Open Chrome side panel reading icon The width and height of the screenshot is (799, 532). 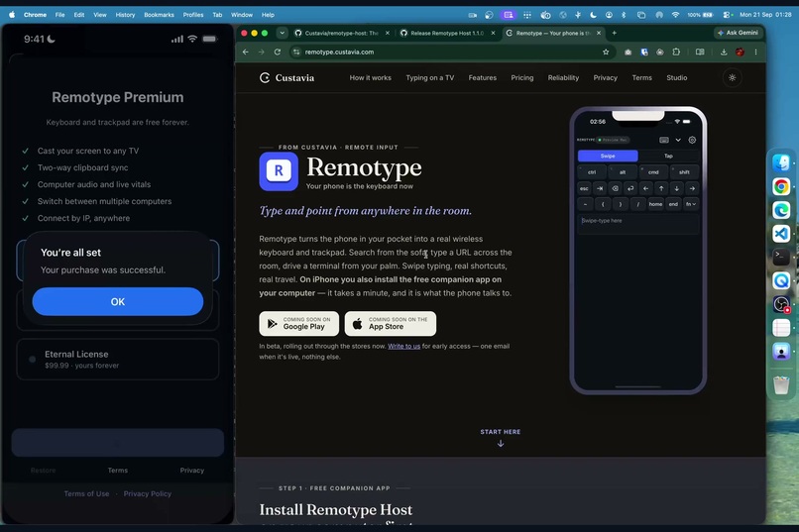pos(700,52)
